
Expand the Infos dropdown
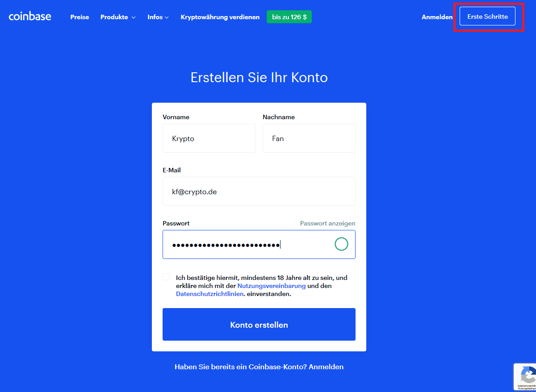158,17
